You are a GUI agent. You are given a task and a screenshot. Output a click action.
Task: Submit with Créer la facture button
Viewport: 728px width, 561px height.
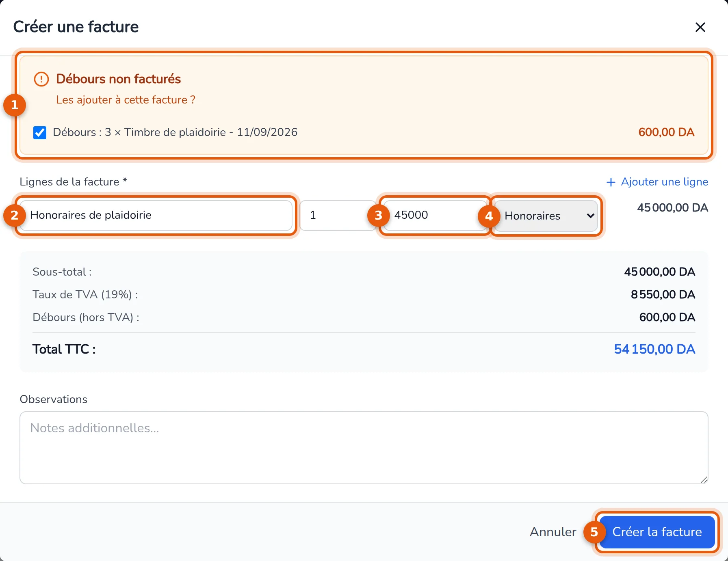coord(657,532)
